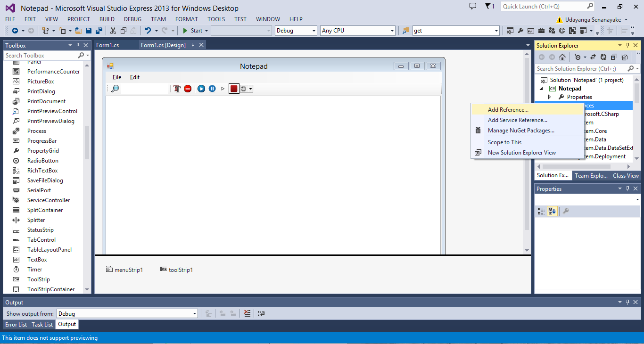Screen dimensions: 644x344
Task: Click Edit menu on the Notepad form
Action: coord(135,77)
